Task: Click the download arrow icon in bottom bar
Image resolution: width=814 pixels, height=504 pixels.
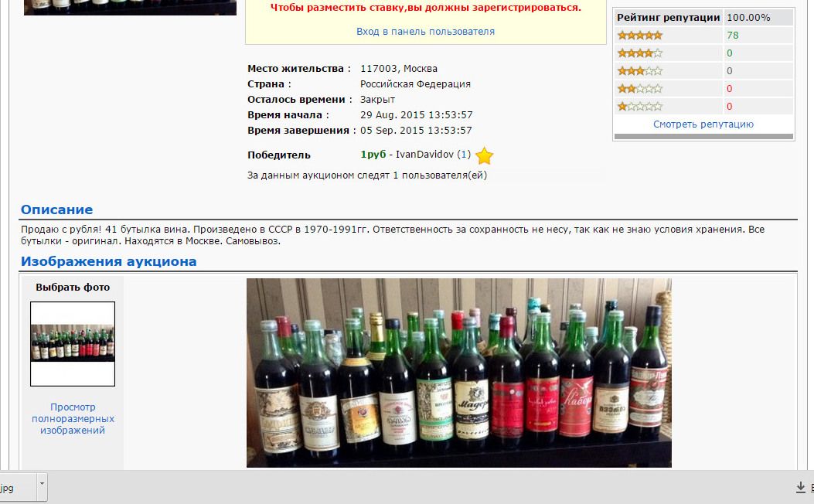Action: pyautogui.click(x=801, y=488)
